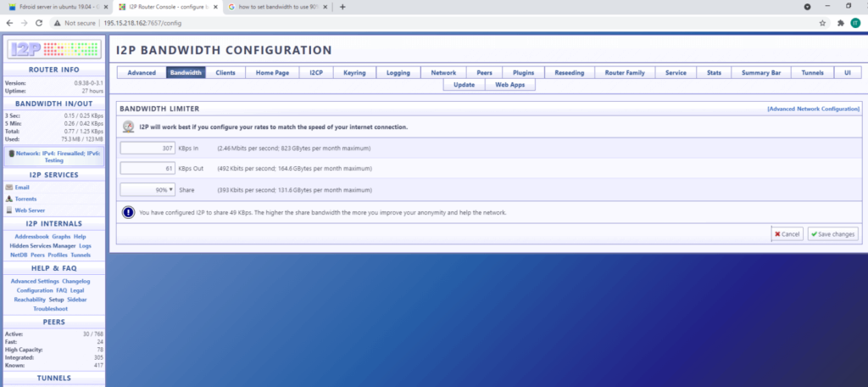Click the bandwidth speedometer icon

(x=129, y=127)
